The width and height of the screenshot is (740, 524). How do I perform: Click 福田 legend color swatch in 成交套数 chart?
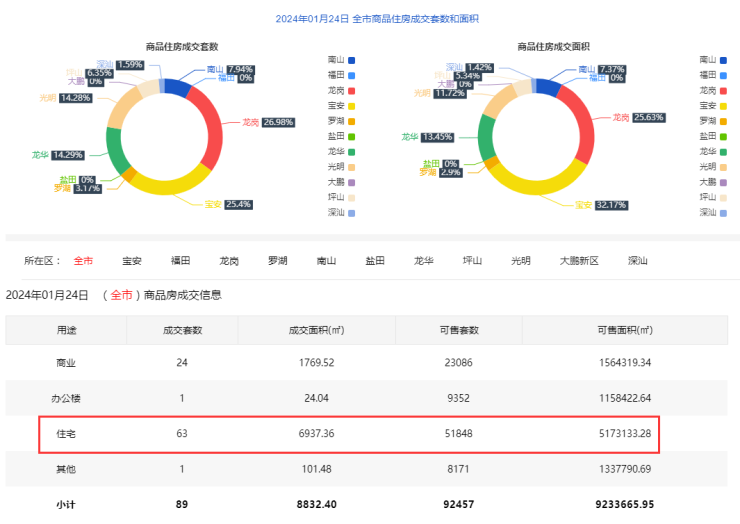(x=351, y=75)
